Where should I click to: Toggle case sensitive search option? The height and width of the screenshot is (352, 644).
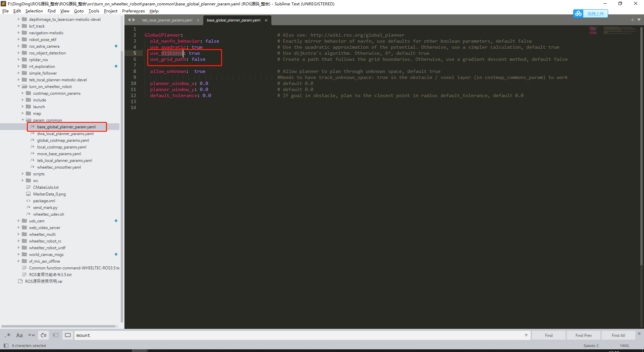[19, 335]
